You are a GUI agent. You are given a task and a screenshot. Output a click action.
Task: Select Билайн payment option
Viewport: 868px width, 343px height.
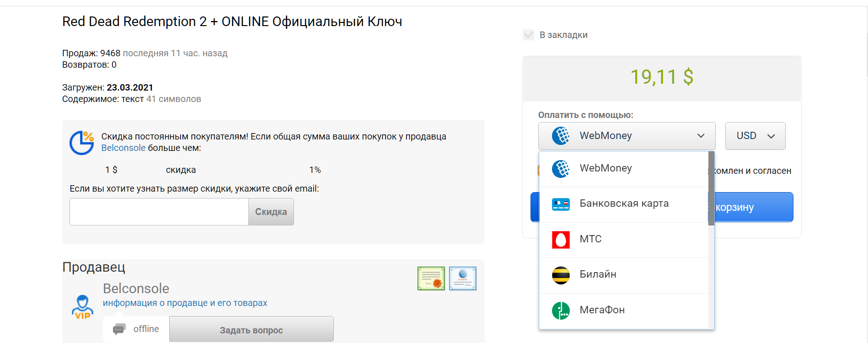tap(624, 275)
